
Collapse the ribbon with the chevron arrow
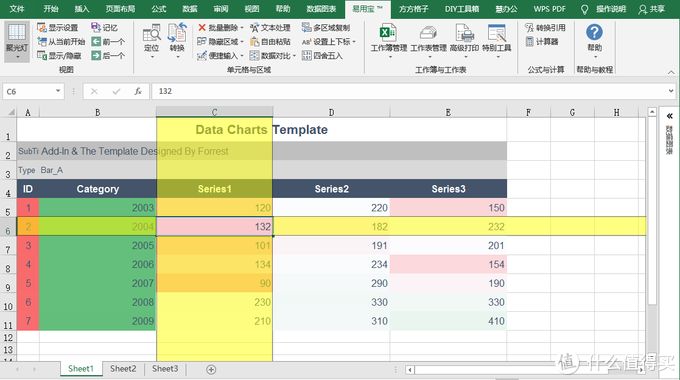click(671, 72)
